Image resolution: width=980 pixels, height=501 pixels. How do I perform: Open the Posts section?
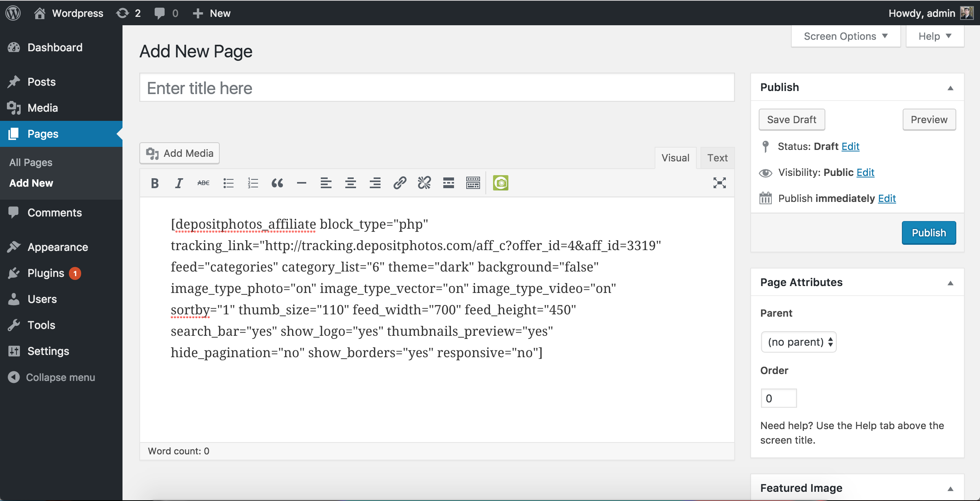pyautogui.click(x=61, y=82)
